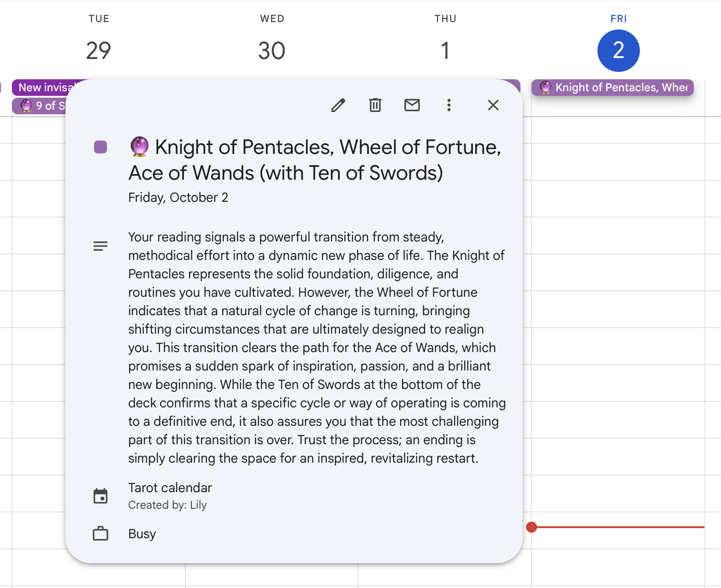Viewport: 721px width, 588px height.
Task: Select Tuesday date number 29
Action: tap(98, 51)
